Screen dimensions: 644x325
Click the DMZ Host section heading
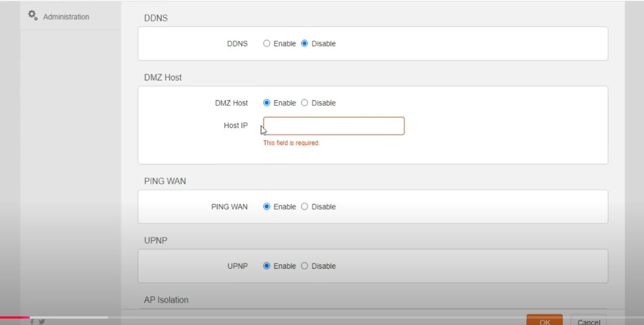tap(163, 77)
